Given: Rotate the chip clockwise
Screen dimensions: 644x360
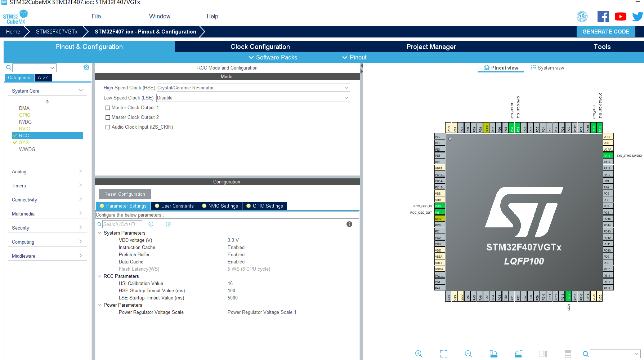Looking at the screenshot, I should (x=493, y=354).
